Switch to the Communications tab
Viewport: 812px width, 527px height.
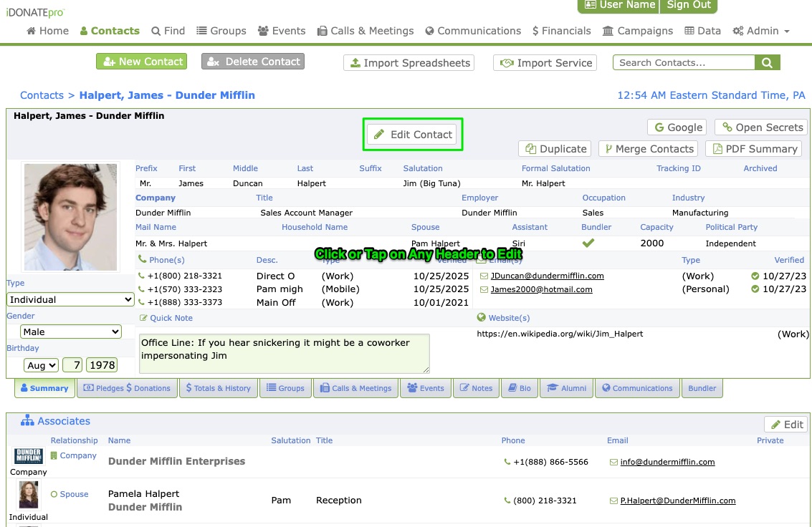637,388
